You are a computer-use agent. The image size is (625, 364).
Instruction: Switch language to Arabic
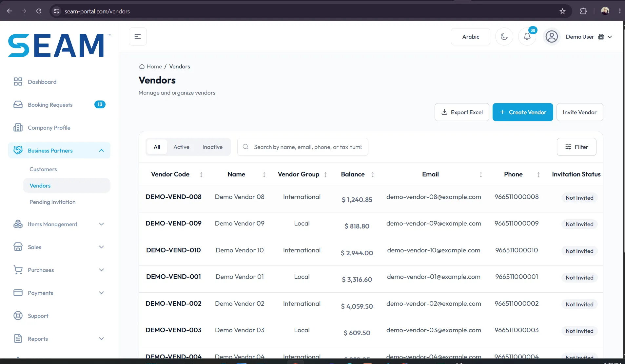471,37
